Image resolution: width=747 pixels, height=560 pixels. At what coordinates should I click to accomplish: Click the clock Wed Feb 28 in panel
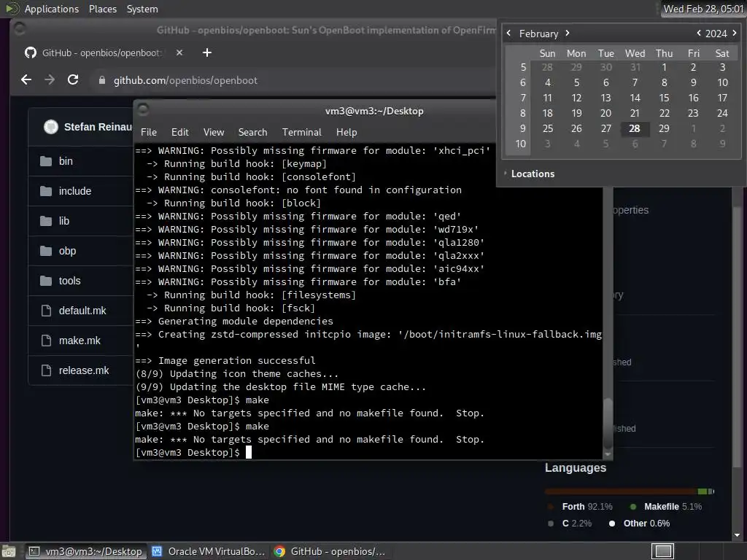(703, 9)
